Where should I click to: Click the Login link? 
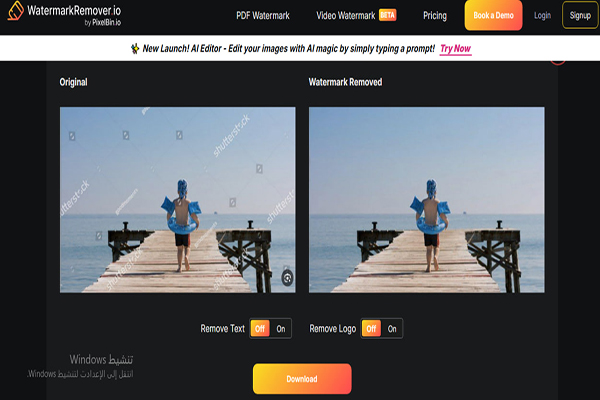tap(542, 15)
